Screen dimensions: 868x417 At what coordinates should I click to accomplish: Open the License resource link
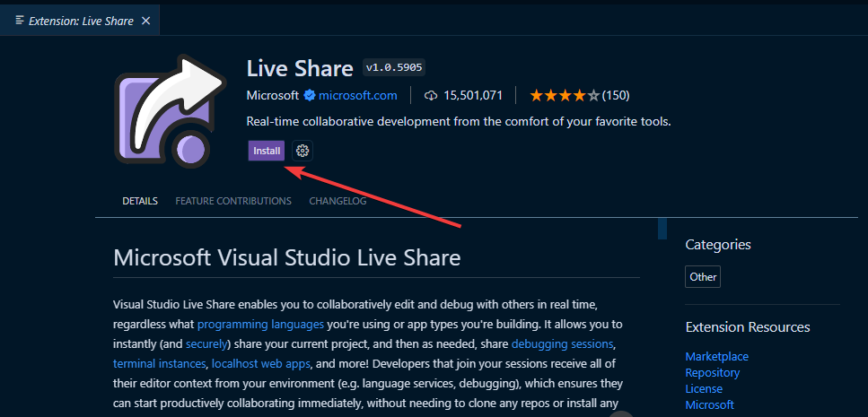click(704, 389)
